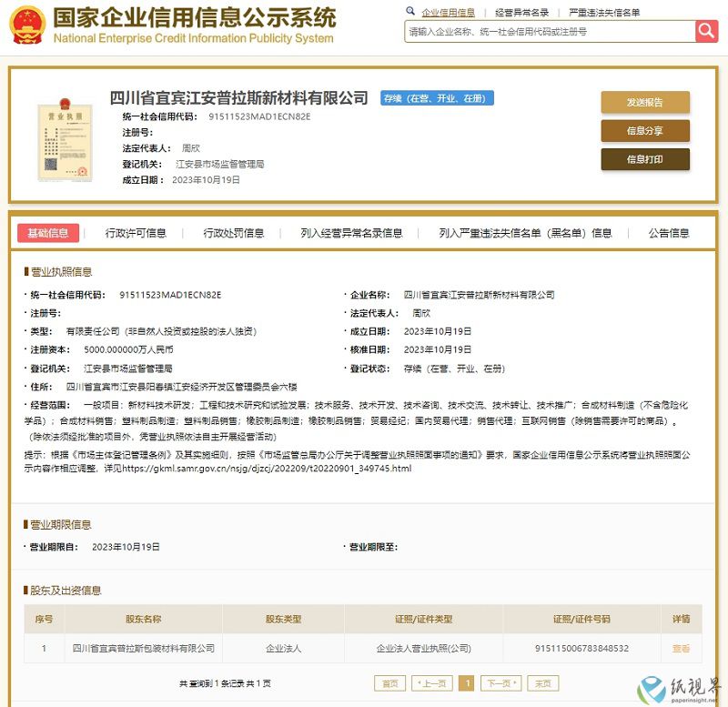Click the 企业法人 shareholder type cell
The height and width of the screenshot is (707, 728).
point(283,648)
